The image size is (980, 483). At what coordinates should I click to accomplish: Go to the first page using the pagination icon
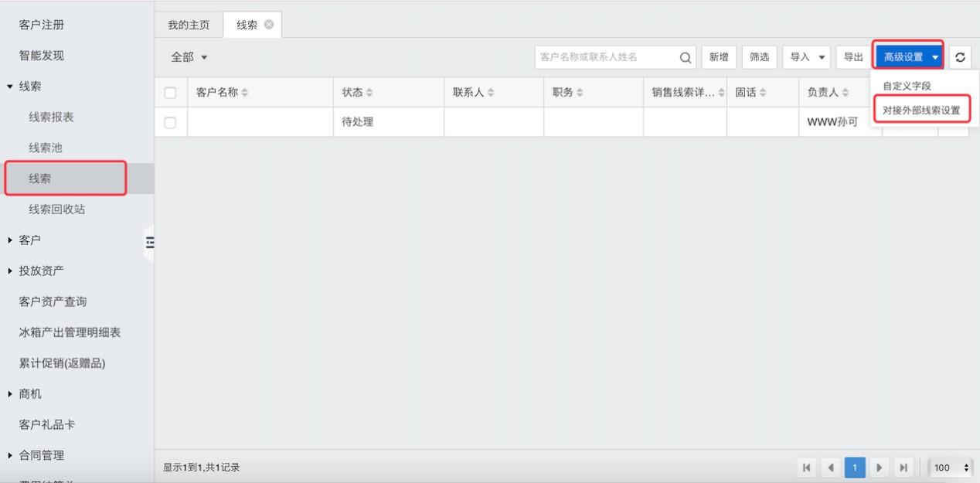(807, 468)
